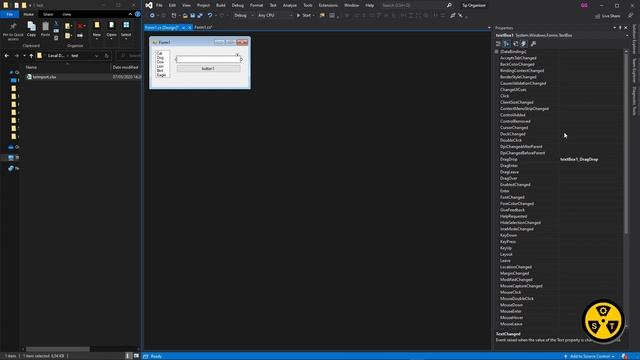Sort by the Date modified column header
Screen dimensions: 640x360
126,67
